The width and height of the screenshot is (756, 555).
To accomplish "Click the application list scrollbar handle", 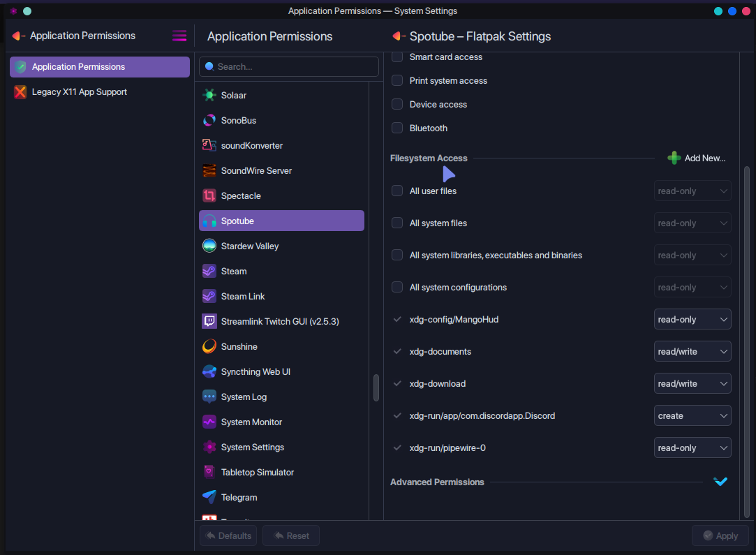I will point(376,387).
